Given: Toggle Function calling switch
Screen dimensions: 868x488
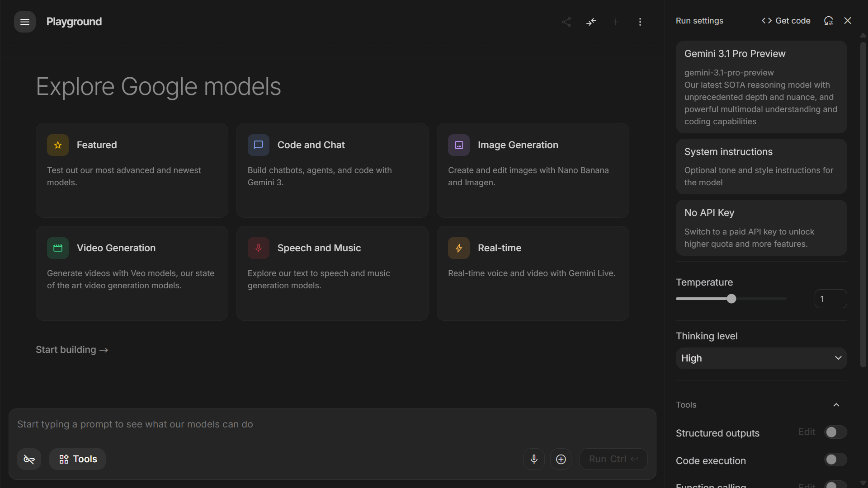Looking at the screenshot, I should [x=835, y=484].
